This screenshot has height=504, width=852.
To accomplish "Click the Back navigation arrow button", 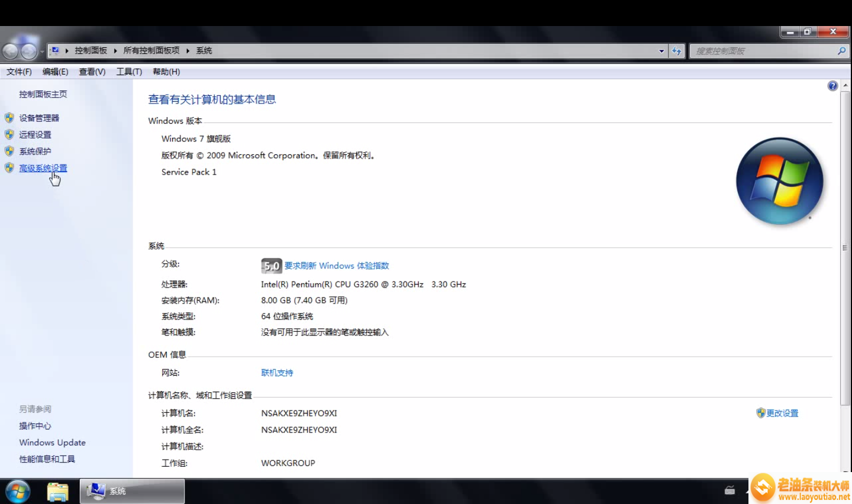I will [x=11, y=51].
